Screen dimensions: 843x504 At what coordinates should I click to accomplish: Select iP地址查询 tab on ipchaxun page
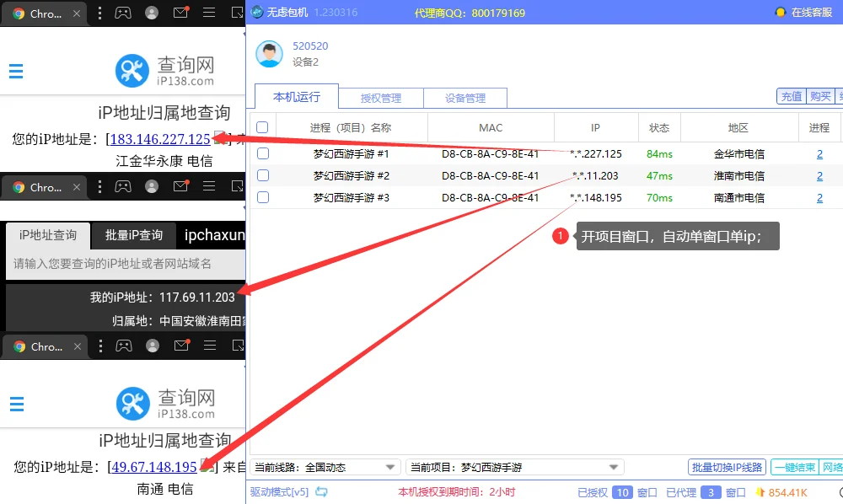(48, 235)
